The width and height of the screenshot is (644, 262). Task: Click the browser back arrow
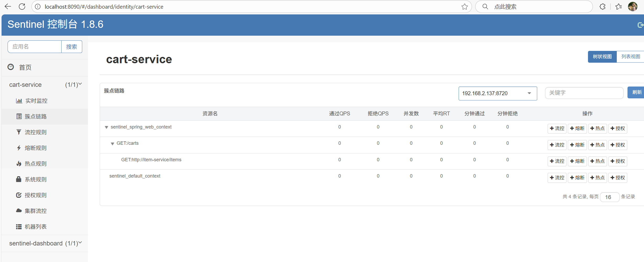(x=8, y=7)
